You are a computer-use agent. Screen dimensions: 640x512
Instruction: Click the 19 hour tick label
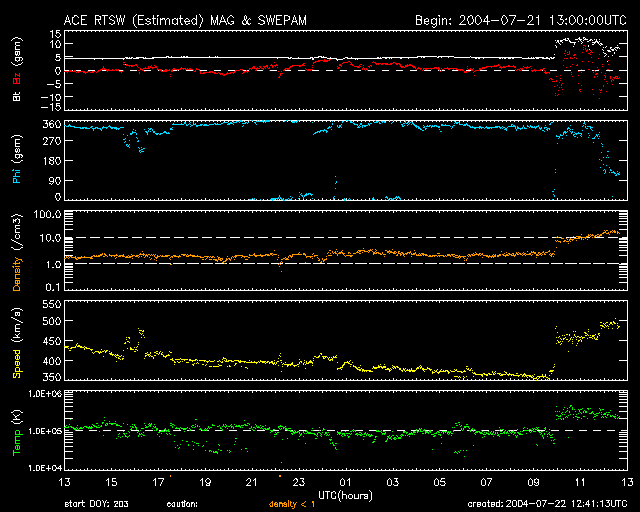tap(205, 482)
